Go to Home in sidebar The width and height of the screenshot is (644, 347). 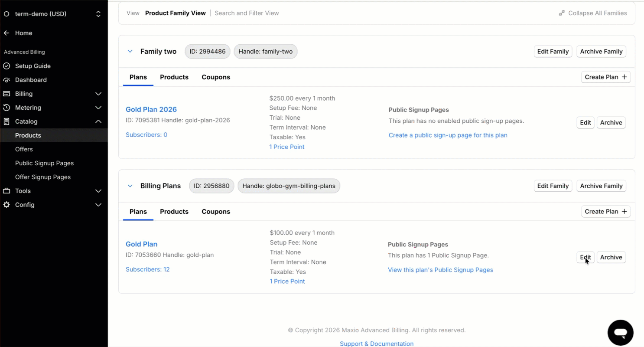coord(23,33)
